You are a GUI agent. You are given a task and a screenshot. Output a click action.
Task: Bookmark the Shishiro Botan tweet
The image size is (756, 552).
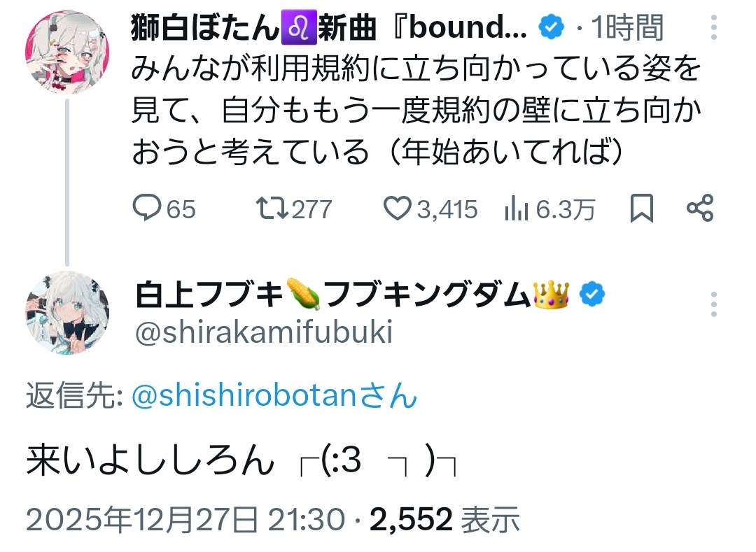(642, 208)
